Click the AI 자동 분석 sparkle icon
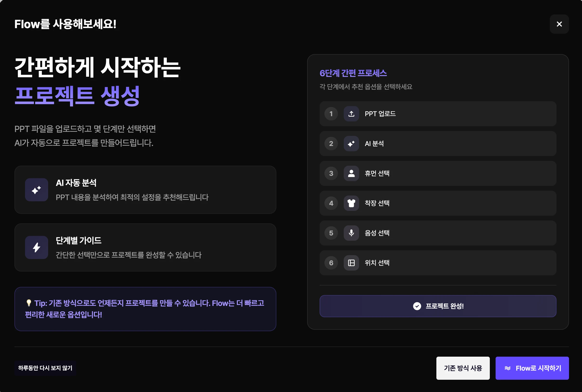Viewport: 582px width, 392px height. point(37,190)
